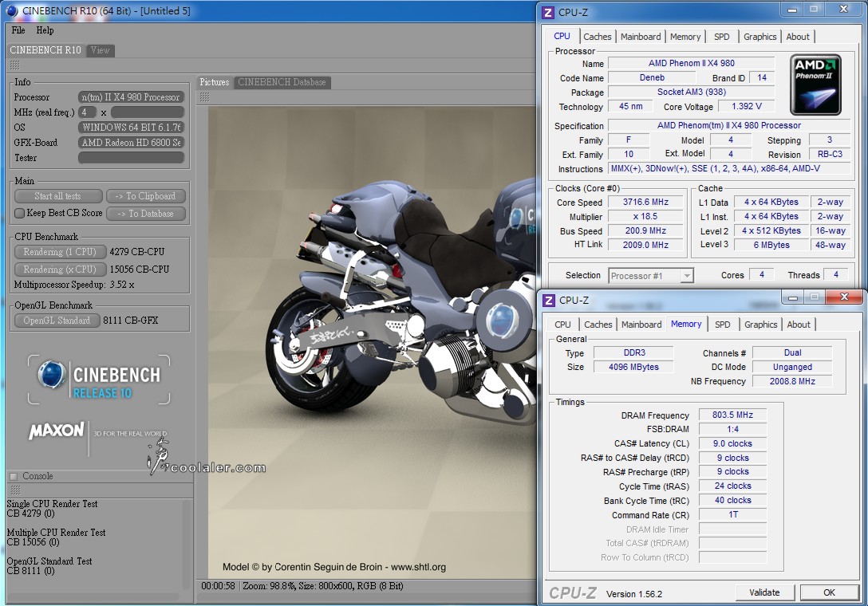Screen dimensions: 868x606
Task: Open Caches tab in top CPU-Z window
Action: point(598,37)
